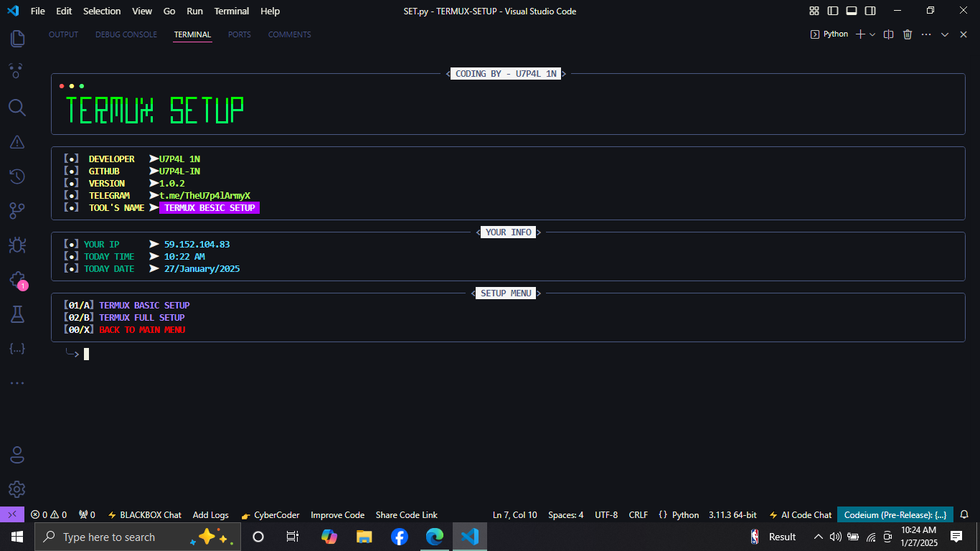Click the Windows Start button
Screen dimensions: 980x551
(17, 537)
